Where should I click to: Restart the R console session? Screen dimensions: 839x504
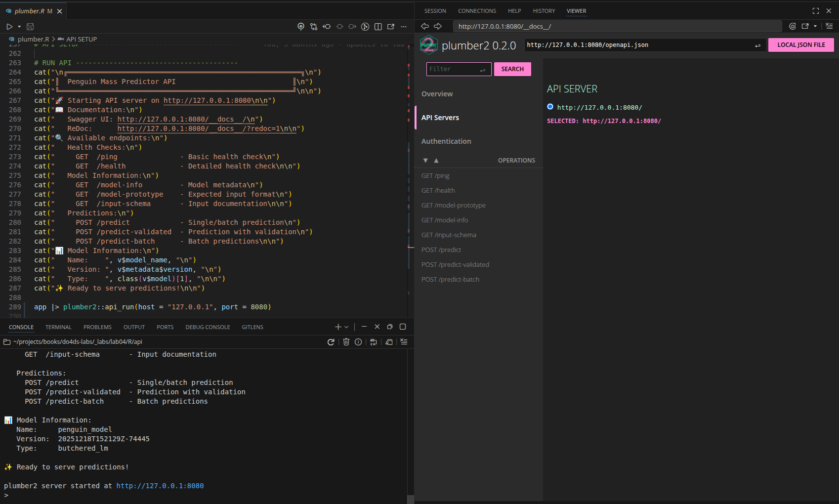[x=331, y=342]
